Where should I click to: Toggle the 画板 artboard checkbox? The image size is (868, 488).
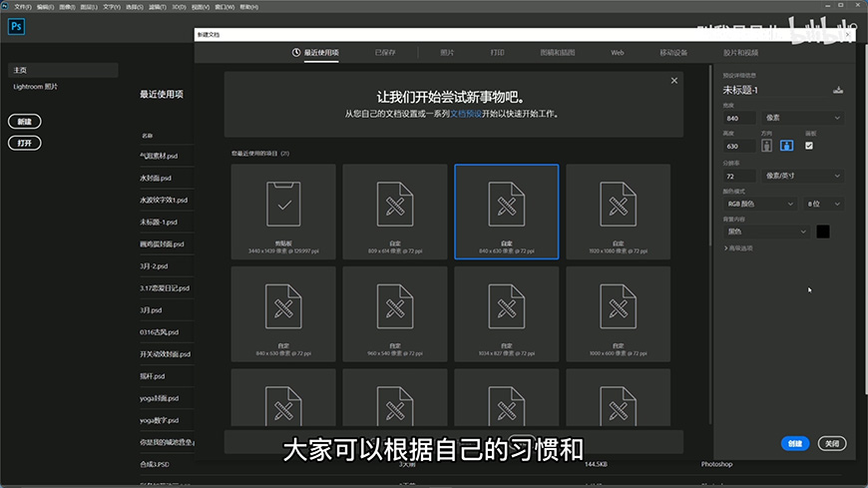(x=809, y=146)
